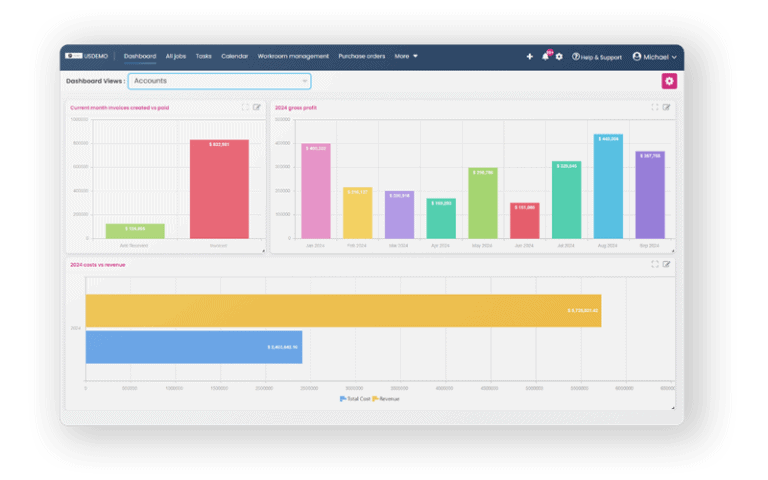Expand the 2024 gross profit chart fullscreen
The width and height of the screenshot is (768, 480).
tap(655, 107)
